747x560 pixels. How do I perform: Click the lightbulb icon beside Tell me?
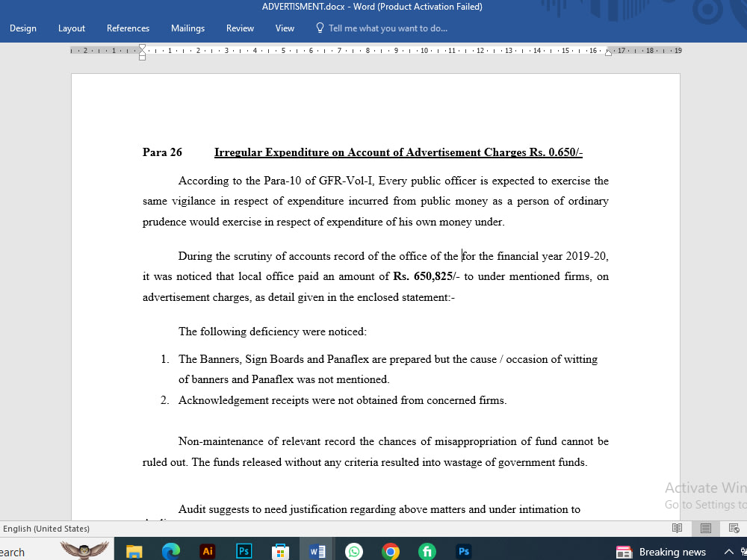320,28
